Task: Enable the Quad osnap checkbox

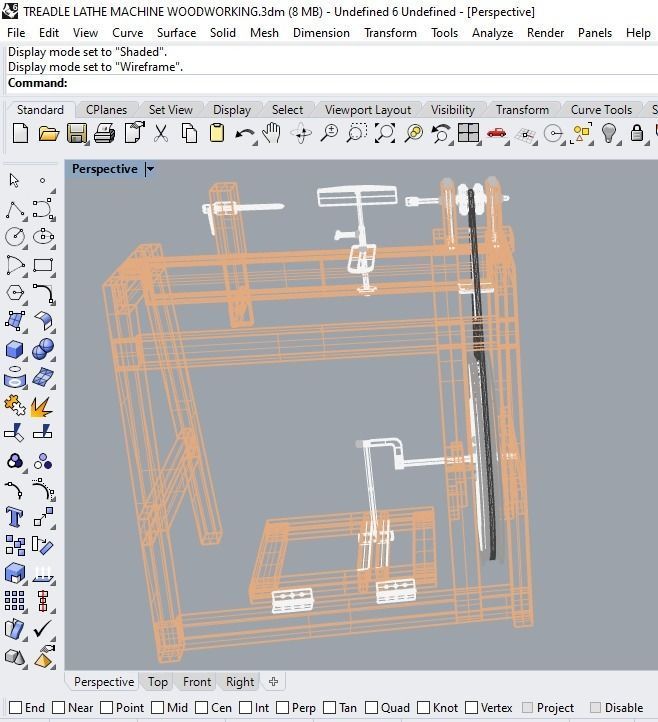Action: [x=372, y=708]
